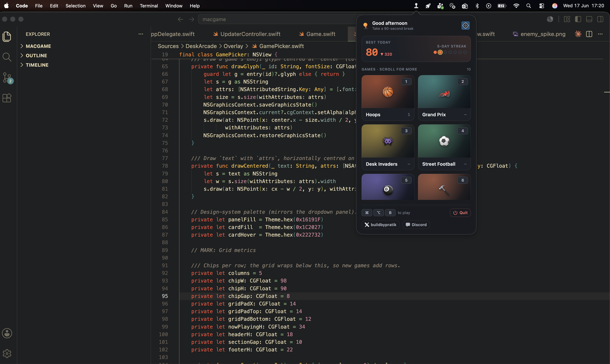Click the DeskArcade joystick menu bar icon

416,6
